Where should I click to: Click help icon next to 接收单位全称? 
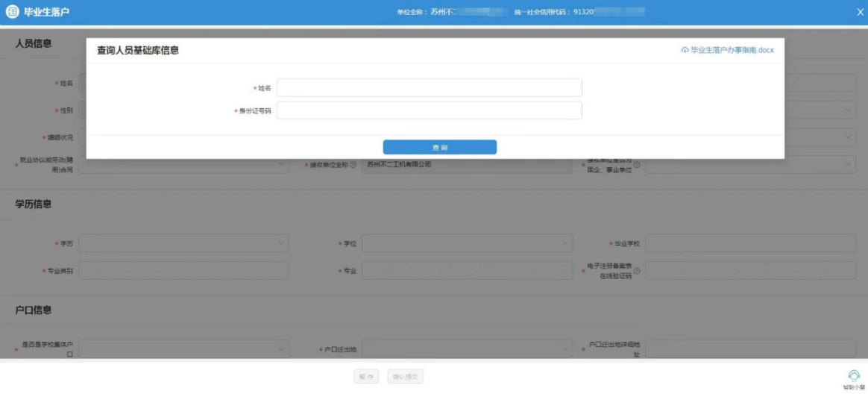tap(353, 165)
